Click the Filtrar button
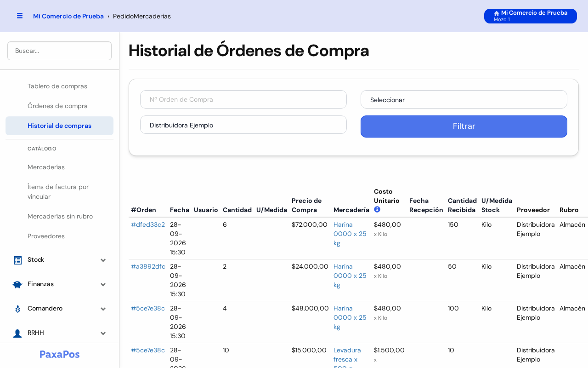Screen dimensions: 588x368 tap(464, 126)
